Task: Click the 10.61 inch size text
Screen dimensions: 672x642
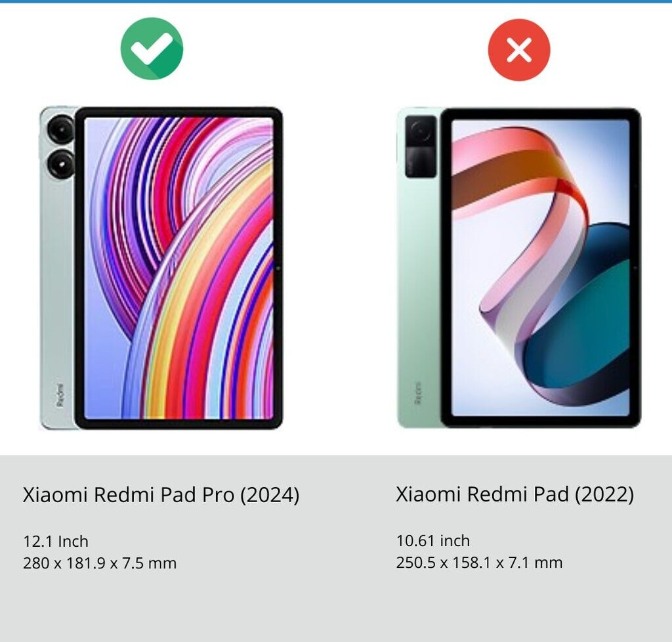Action: pyautogui.click(x=433, y=541)
